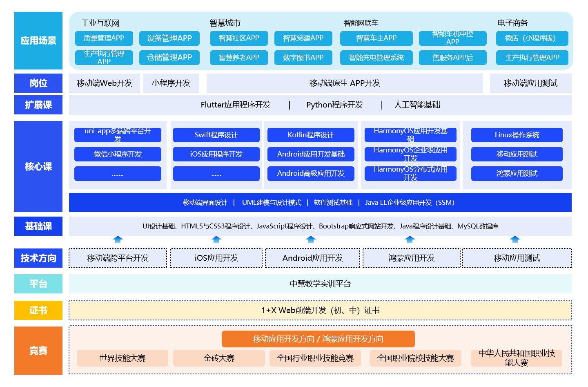This screenshot has width=588, height=387.
Task: Select the 移动端原生 APP开发 position box
Action: [345, 83]
